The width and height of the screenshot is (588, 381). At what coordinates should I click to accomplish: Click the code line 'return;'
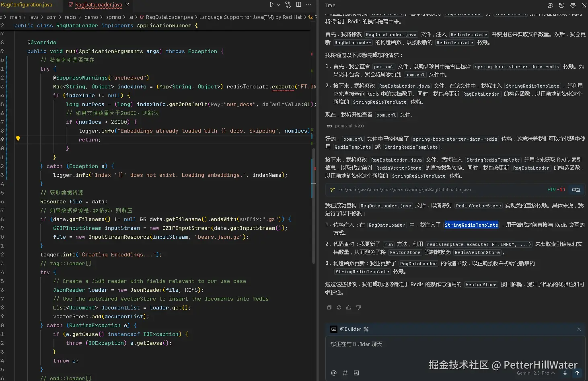90,140
